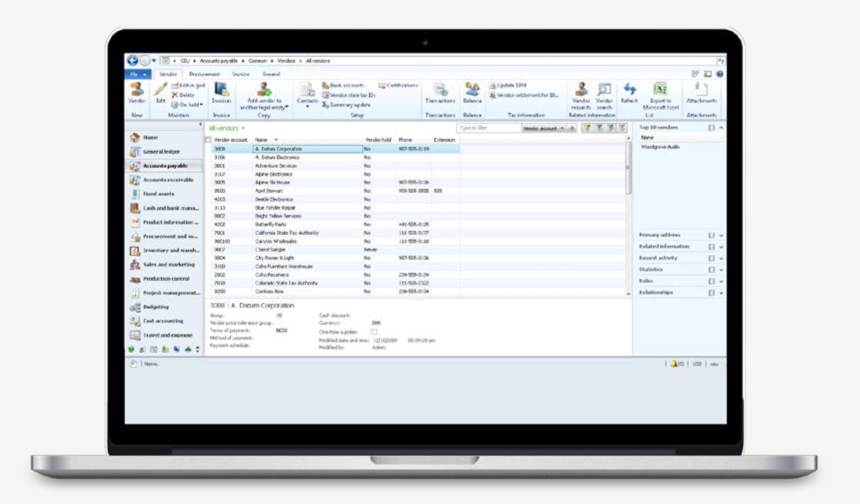The image size is (860, 504).
Task: Click the Help icon at top right
Action: click(719, 73)
